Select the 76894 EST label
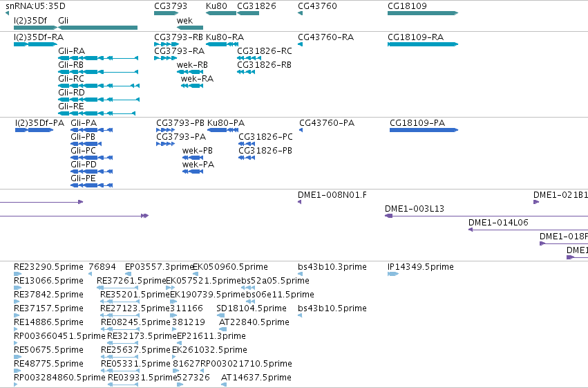Image resolution: width=588 pixels, height=388 pixels. tap(102, 267)
